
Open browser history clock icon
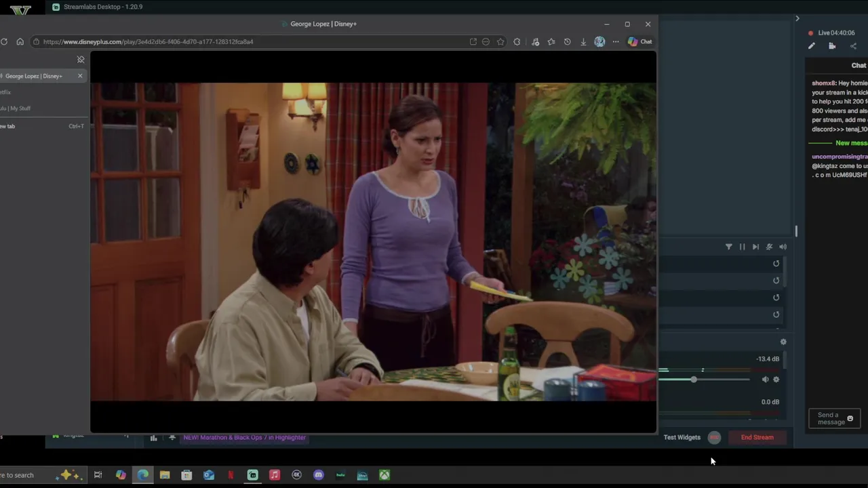point(567,41)
